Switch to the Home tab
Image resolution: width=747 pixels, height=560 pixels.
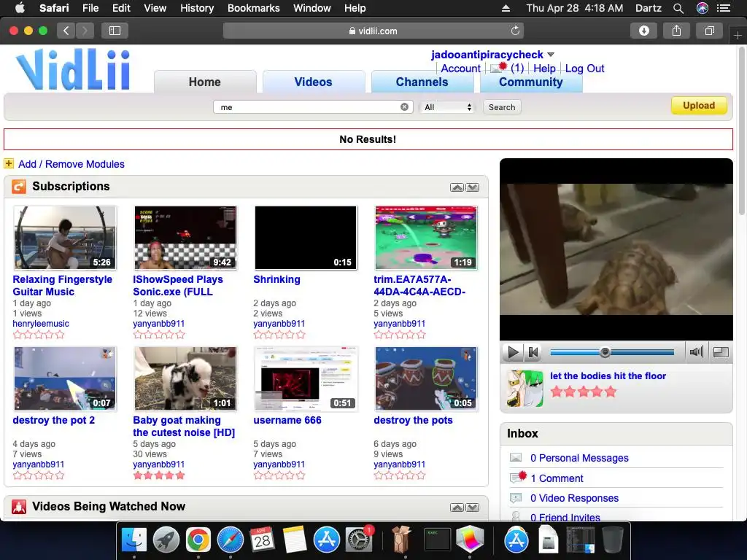pyautogui.click(x=205, y=82)
